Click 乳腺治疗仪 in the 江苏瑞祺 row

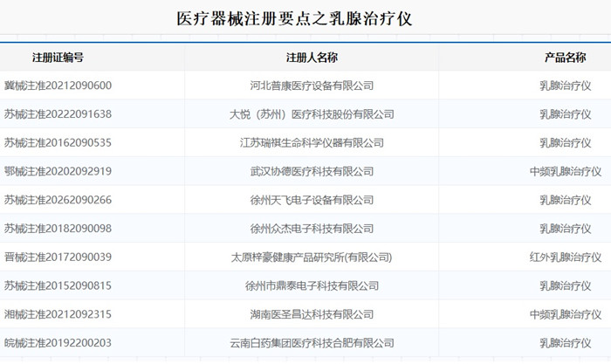click(x=565, y=142)
